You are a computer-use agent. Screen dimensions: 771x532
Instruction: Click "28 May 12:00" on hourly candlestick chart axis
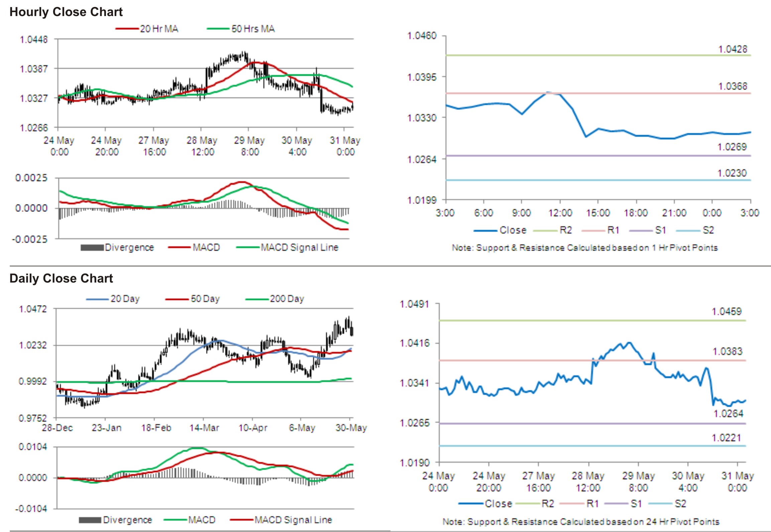click(202, 146)
